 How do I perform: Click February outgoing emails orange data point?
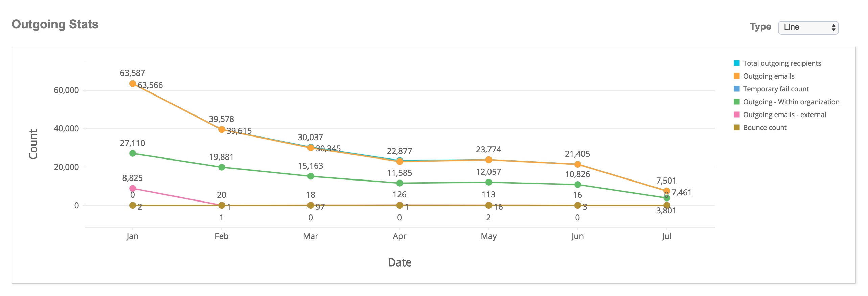tap(222, 129)
